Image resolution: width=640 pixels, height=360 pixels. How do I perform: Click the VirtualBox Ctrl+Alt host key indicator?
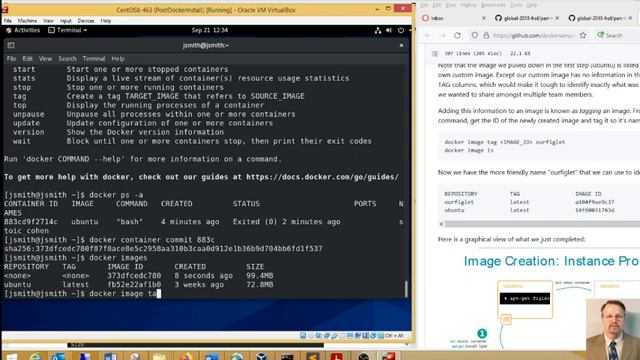tap(394, 336)
